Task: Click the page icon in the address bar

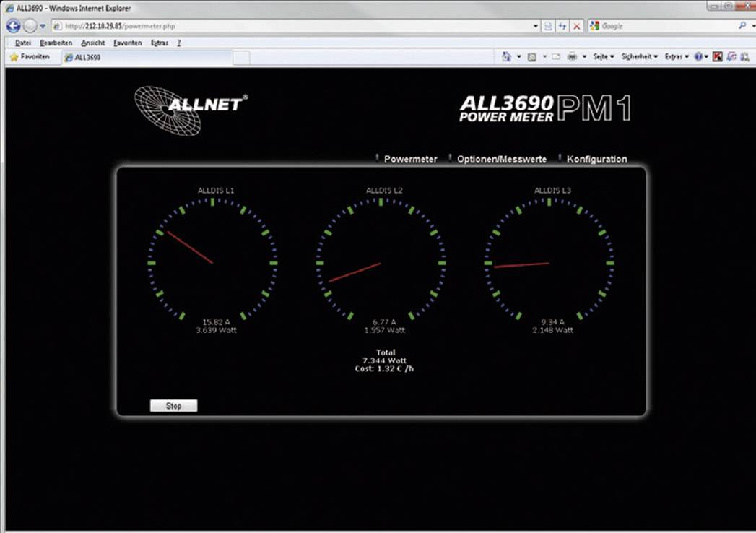Action: click(x=57, y=26)
